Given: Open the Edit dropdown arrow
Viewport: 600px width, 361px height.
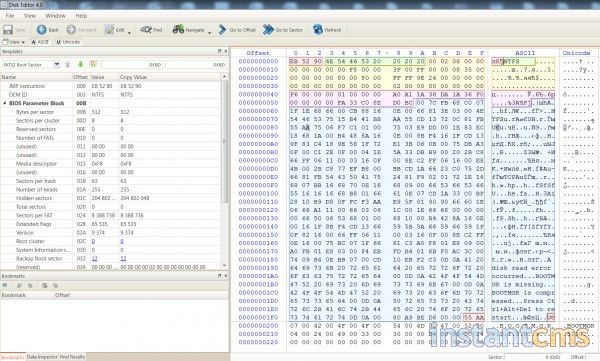Looking at the screenshot, I should pos(129,32).
